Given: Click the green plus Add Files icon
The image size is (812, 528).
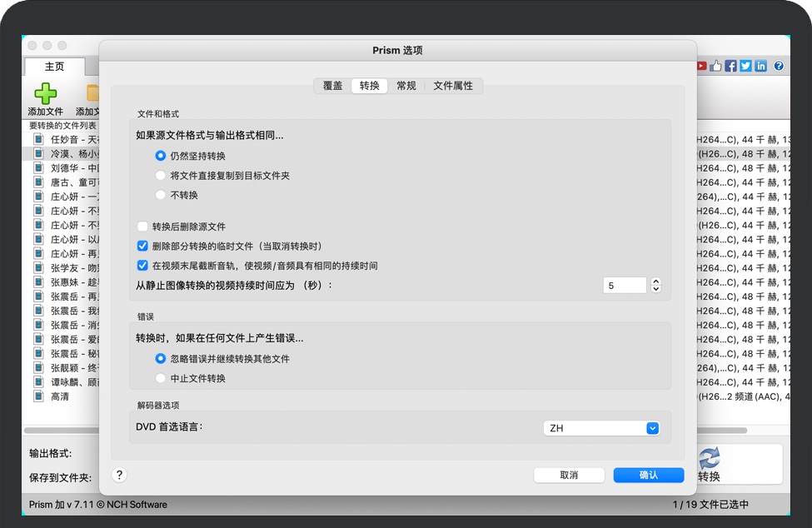Looking at the screenshot, I should pos(46,93).
